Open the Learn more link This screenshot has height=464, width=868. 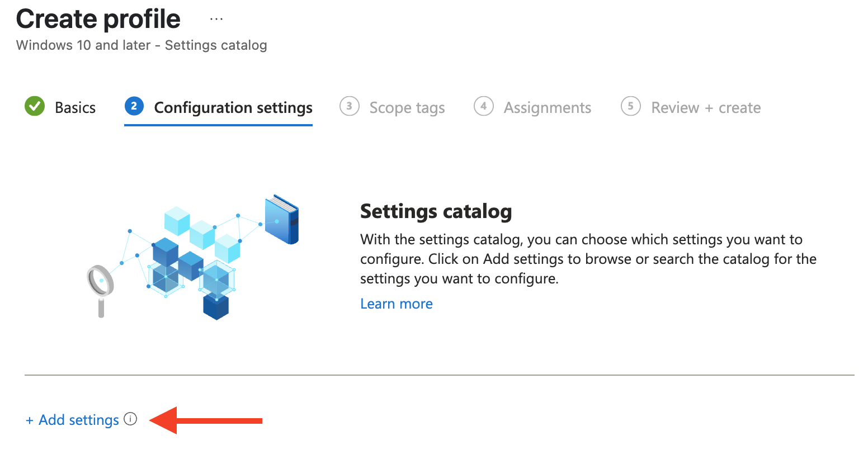pos(396,304)
